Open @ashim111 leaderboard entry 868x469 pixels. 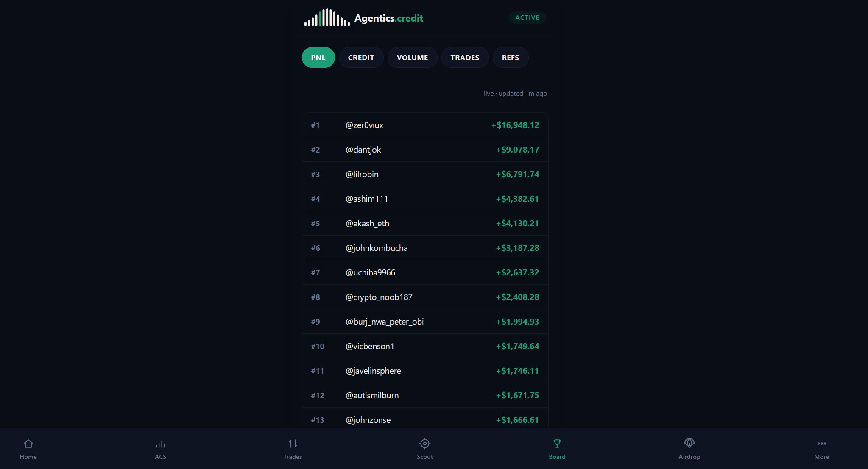point(425,199)
